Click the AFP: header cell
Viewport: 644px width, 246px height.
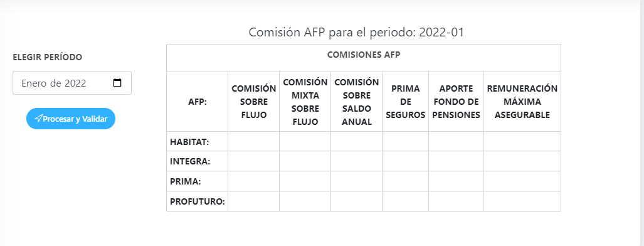point(198,102)
